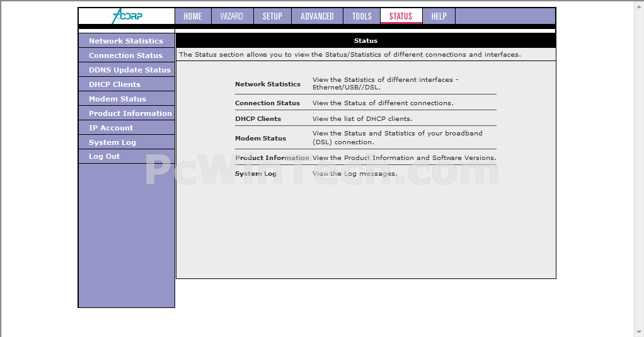The image size is (644, 337).
Task: Choose DHCP Clients in the sidebar
Action: pyautogui.click(x=127, y=84)
